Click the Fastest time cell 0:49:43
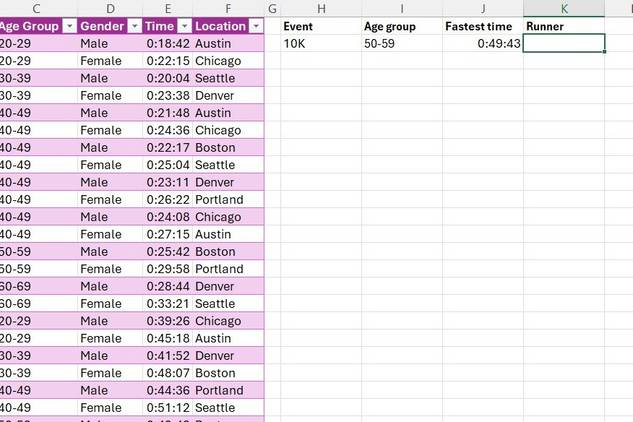 pyautogui.click(x=483, y=43)
